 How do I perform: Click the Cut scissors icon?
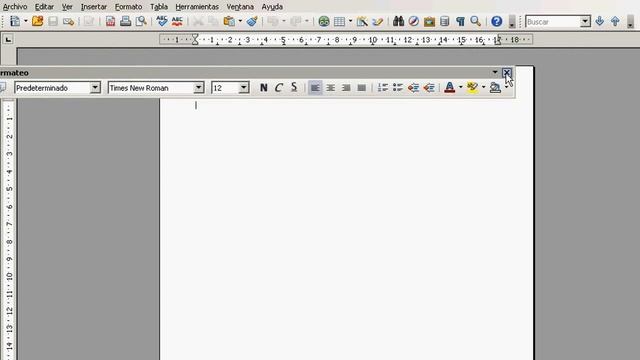point(198,21)
